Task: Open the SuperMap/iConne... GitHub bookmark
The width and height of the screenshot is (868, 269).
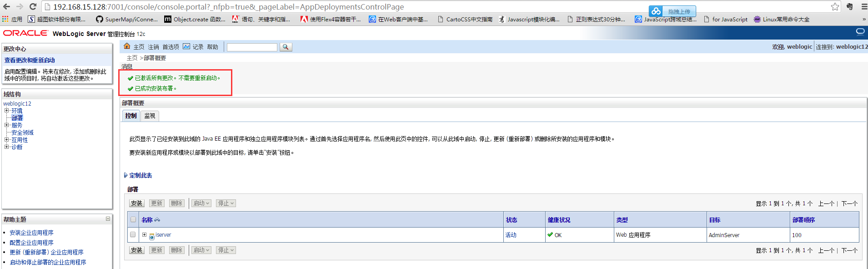Action: [127, 19]
